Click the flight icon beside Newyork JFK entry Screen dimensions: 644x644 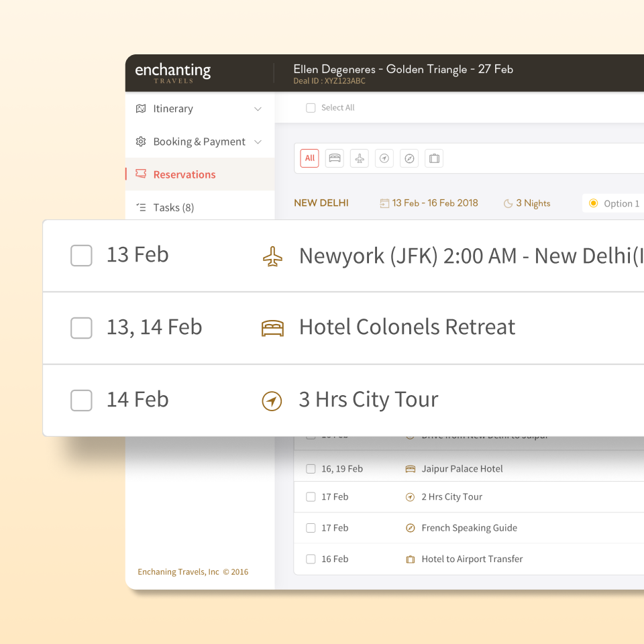point(272,256)
